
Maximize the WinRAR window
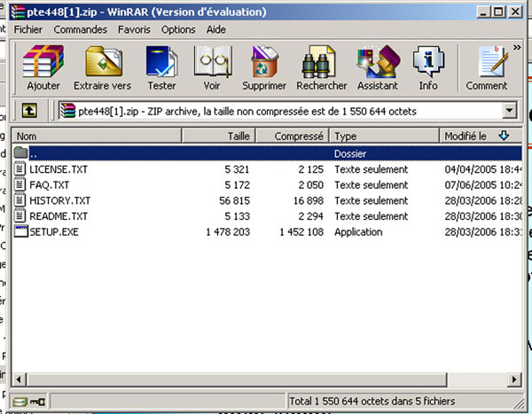498,12
